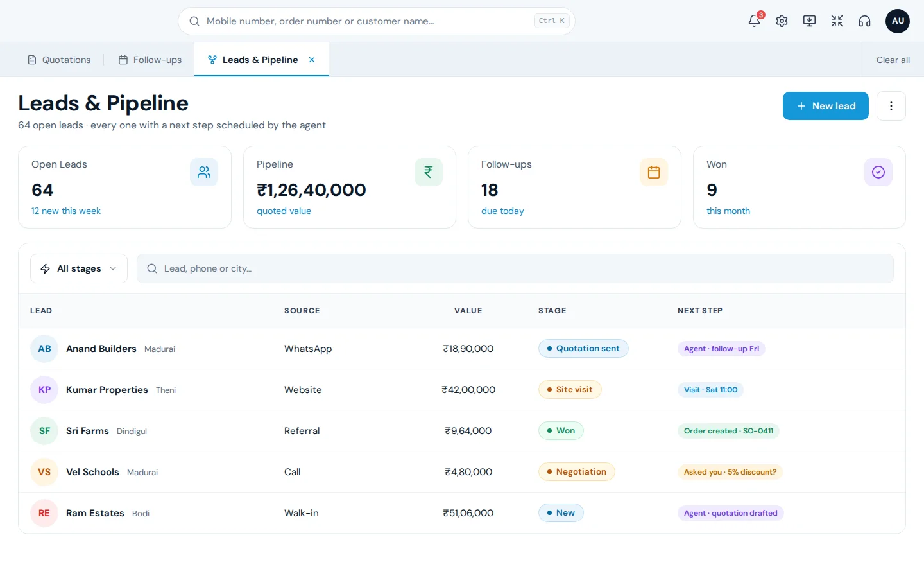924x578 pixels.
Task: Sort by the VALUE column header
Action: tap(468, 311)
